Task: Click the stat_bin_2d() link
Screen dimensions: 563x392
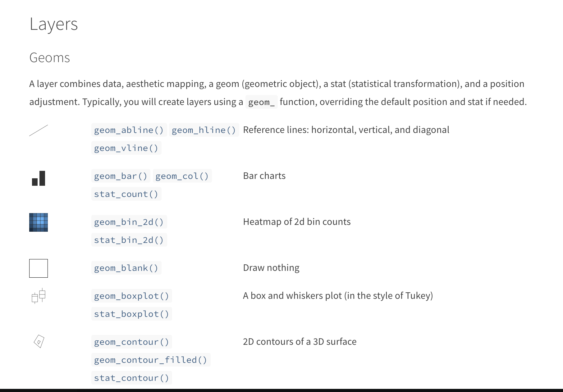Action: pyautogui.click(x=129, y=240)
